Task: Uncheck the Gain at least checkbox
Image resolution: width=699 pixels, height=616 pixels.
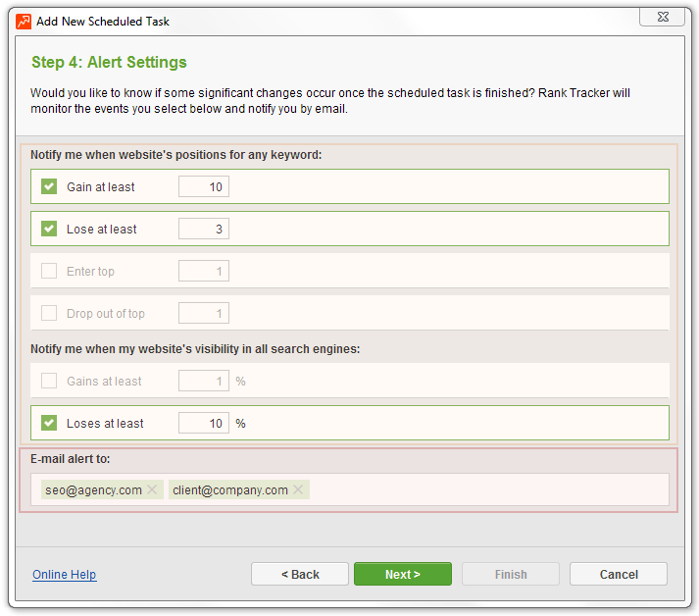Action: (49, 186)
